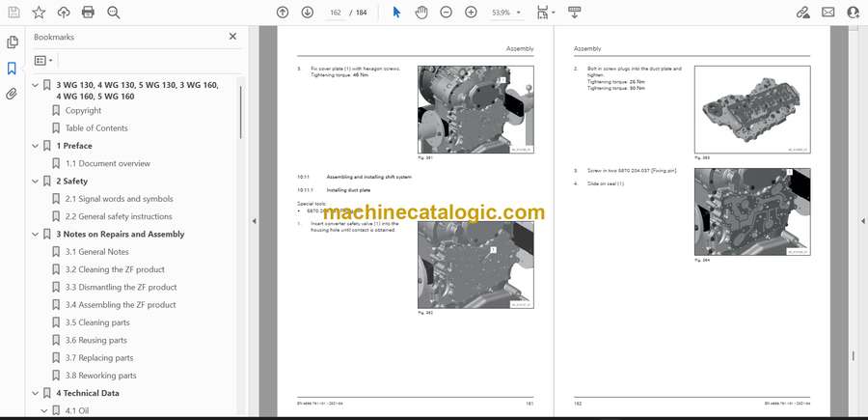Expand right tools pane arrow
This screenshot has width=868, height=420.
pyautogui.click(x=862, y=221)
